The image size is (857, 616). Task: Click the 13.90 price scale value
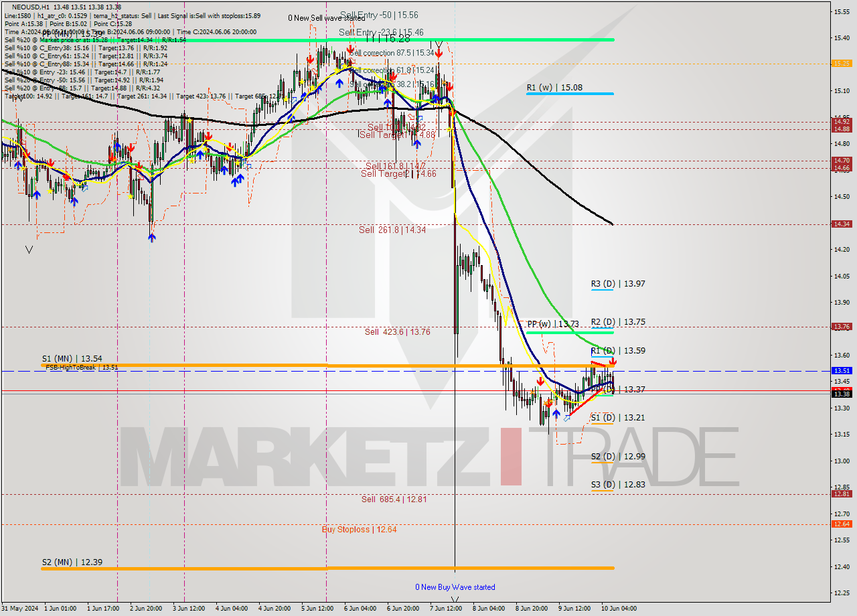click(841, 302)
